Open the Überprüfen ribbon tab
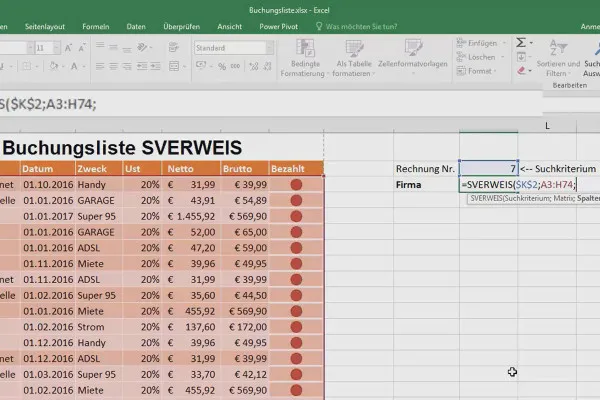This screenshot has width=600, height=400. click(181, 26)
